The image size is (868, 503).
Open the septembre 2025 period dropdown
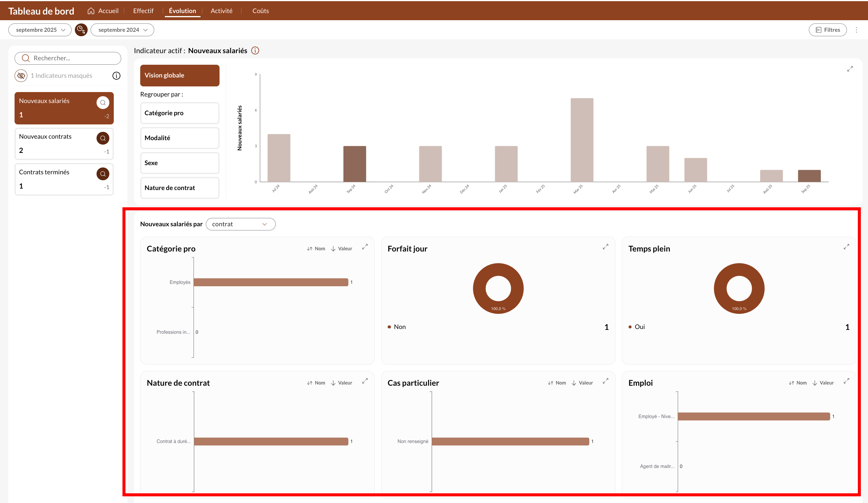pos(40,30)
